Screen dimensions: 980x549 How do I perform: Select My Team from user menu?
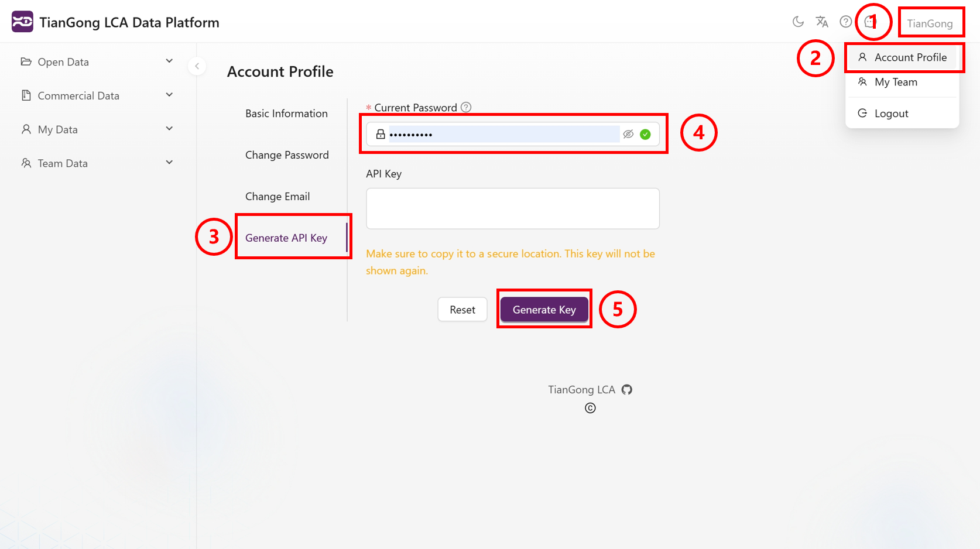[x=896, y=82]
